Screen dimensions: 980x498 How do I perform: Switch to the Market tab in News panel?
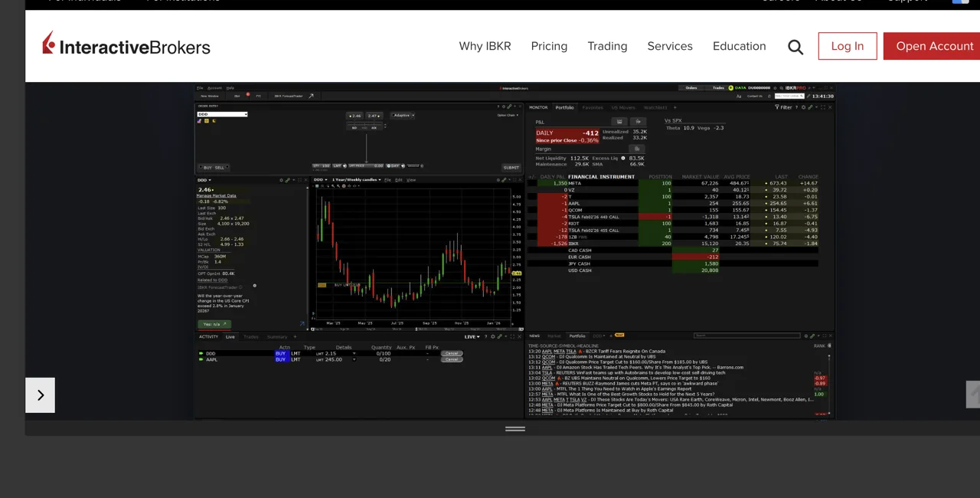point(554,336)
